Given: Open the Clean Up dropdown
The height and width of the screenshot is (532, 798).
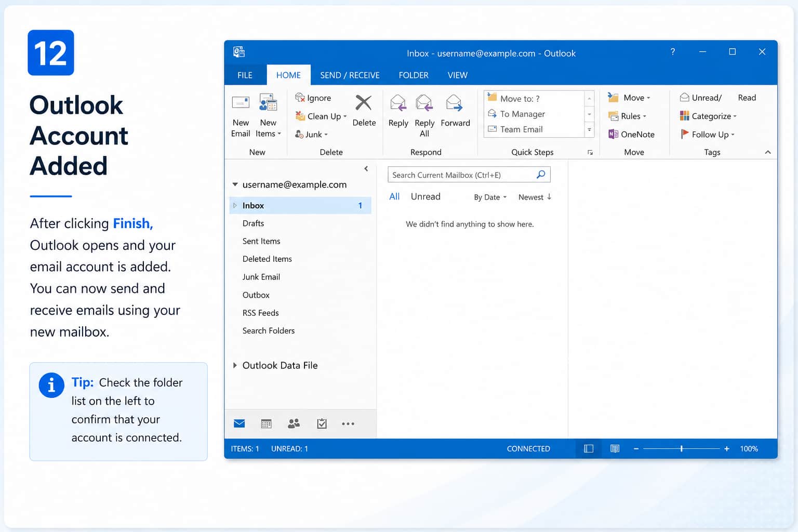Looking at the screenshot, I should tap(321, 116).
